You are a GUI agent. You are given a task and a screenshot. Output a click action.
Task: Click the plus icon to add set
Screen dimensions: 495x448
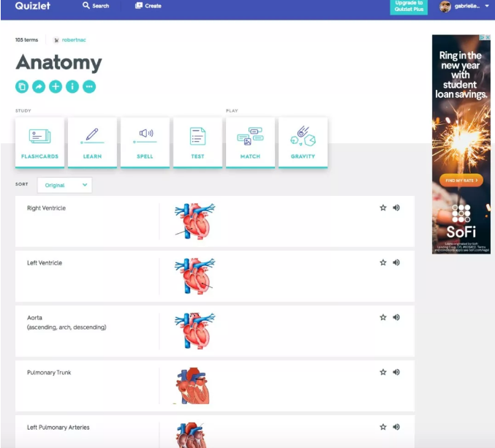[x=56, y=86]
